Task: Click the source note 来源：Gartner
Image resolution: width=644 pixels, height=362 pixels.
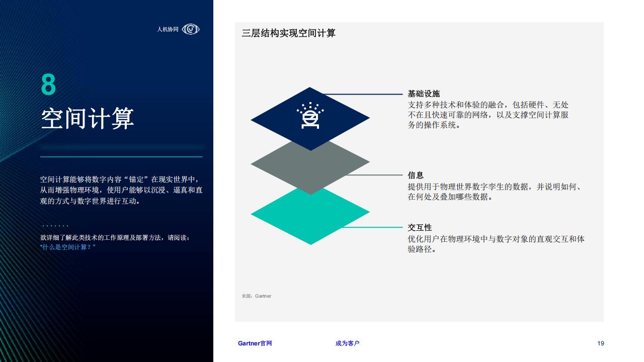Action: pos(257,296)
